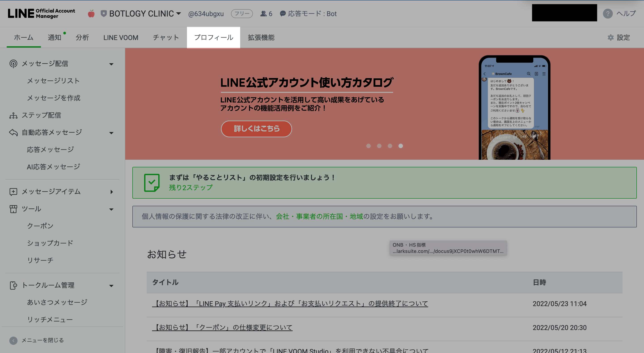The image size is (644, 353).
Task: Select the second carousel dot on the banner
Action: [379, 146]
